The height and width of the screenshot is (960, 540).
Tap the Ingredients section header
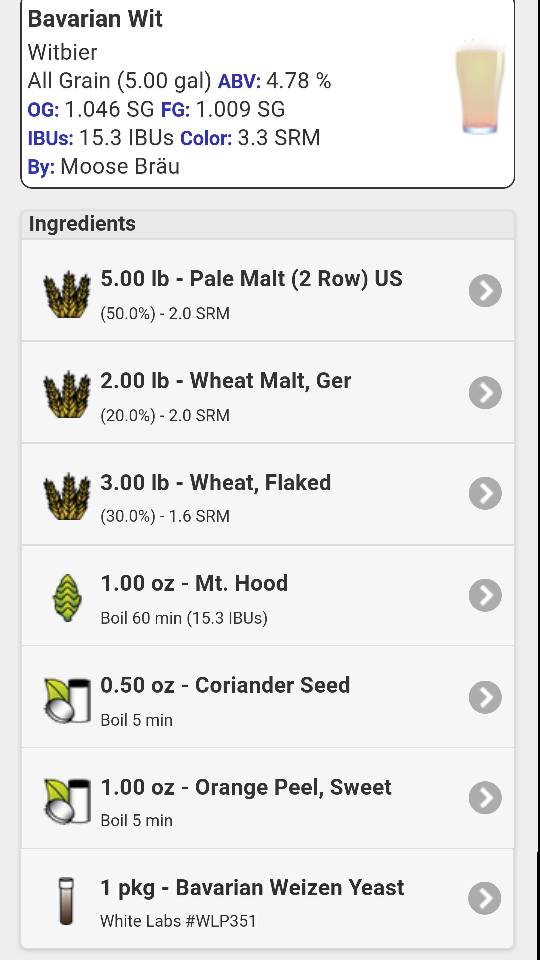[268, 224]
